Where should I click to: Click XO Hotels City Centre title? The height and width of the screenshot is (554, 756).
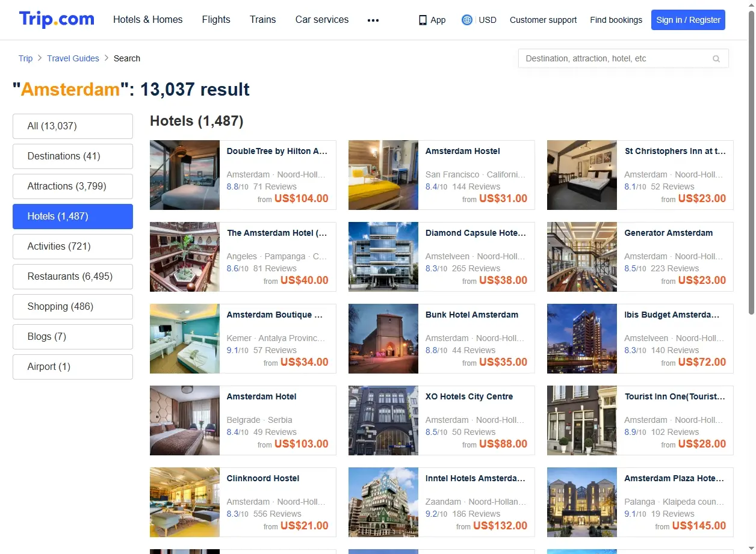click(469, 396)
